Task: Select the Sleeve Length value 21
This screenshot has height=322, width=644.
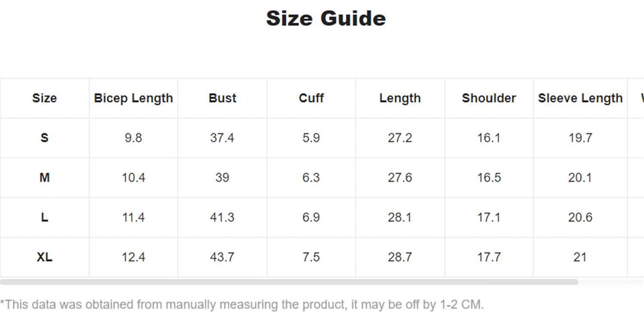Action: [580, 257]
